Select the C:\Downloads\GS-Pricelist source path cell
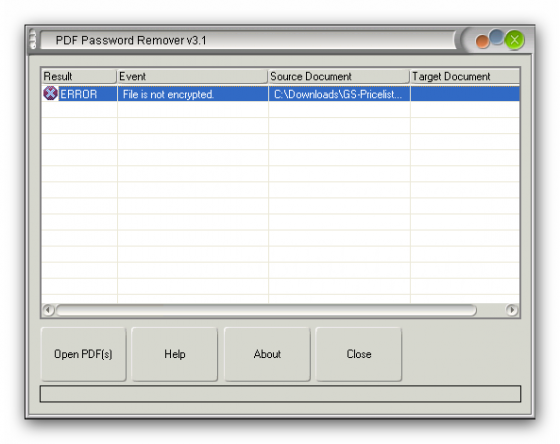560x444 pixels. coord(339,94)
